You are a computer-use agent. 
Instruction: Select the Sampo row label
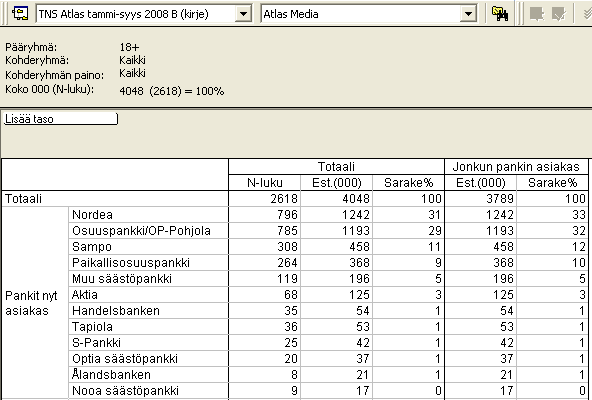pos(149,247)
